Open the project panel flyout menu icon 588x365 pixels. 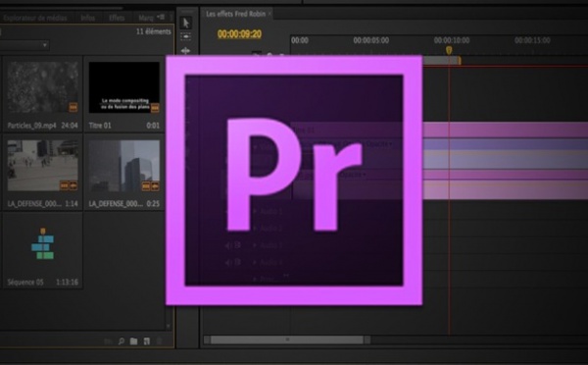pos(161,17)
